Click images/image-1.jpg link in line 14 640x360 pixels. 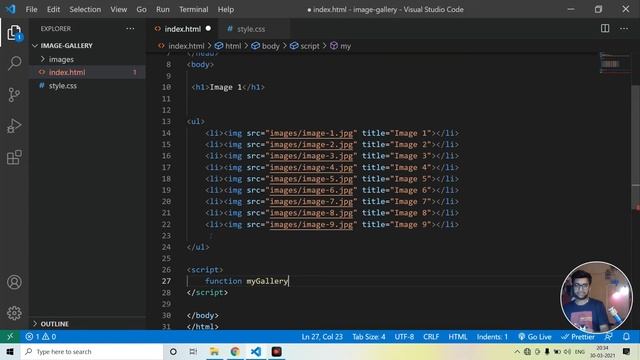click(x=311, y=133)
